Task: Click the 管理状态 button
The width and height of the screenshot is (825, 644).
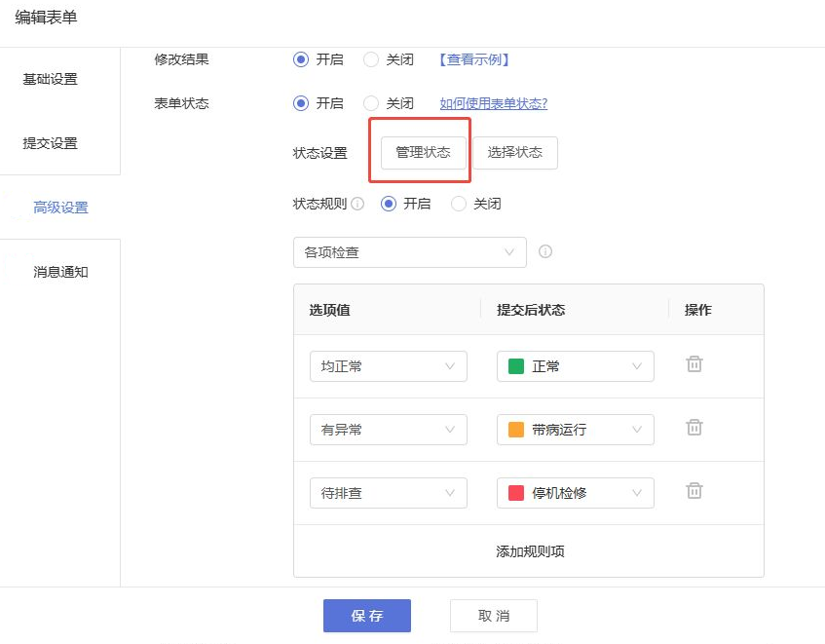Action: click(x=424, y=153)
